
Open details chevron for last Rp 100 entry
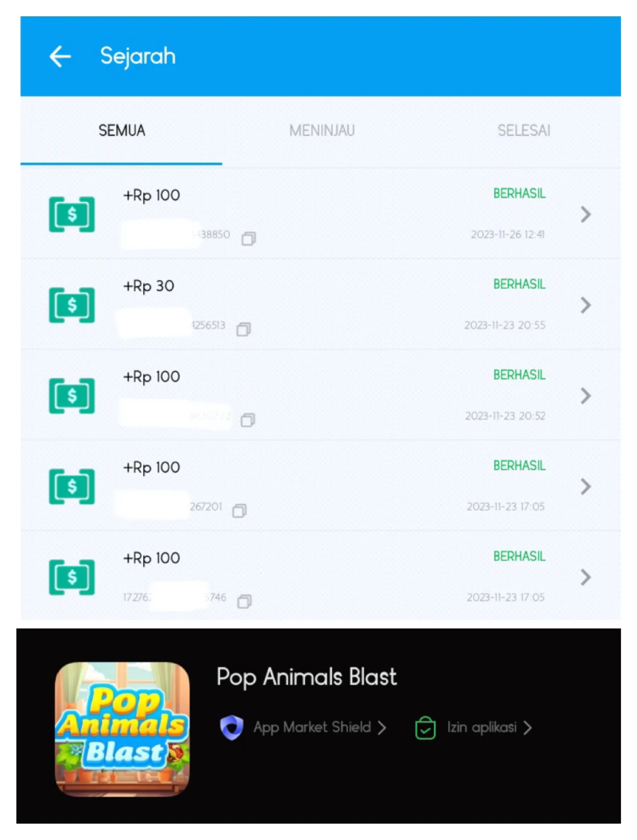586,577
